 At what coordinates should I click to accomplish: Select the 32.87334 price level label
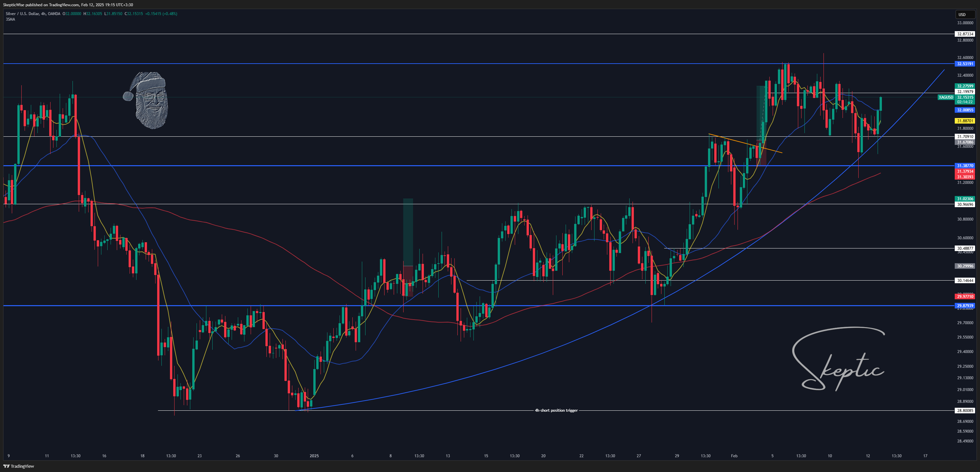pos(965,34)
